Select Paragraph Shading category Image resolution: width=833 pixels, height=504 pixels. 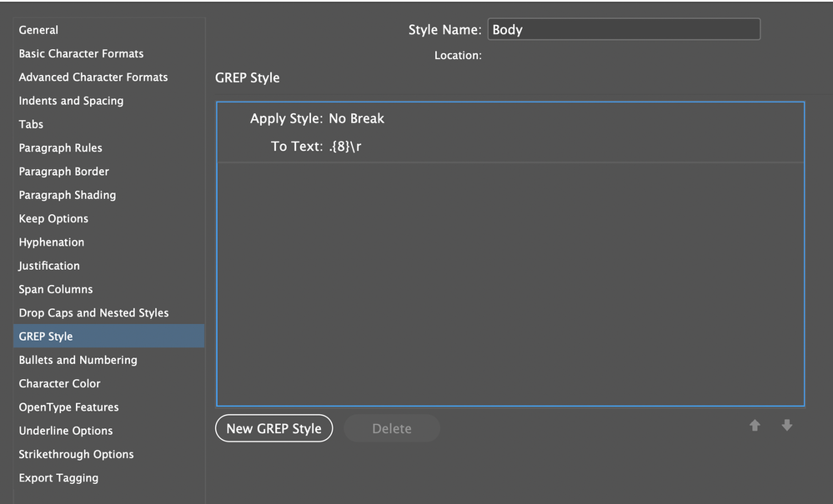coord(109,195)
